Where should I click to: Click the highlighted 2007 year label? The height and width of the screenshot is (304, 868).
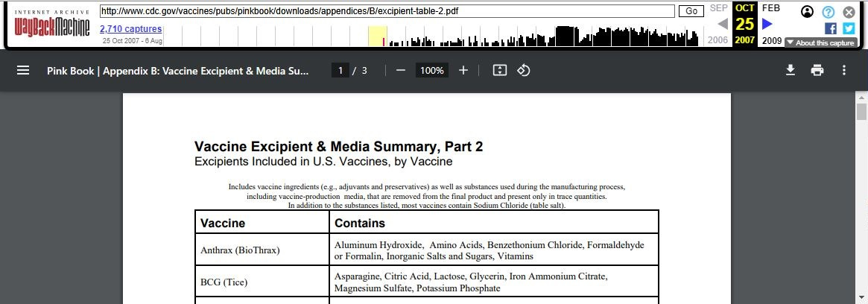pyautogui.click(x=745, y=40)
